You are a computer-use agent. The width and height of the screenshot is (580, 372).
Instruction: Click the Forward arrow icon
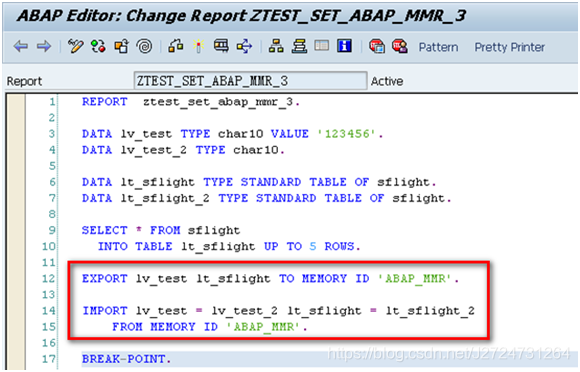(44, 47)
